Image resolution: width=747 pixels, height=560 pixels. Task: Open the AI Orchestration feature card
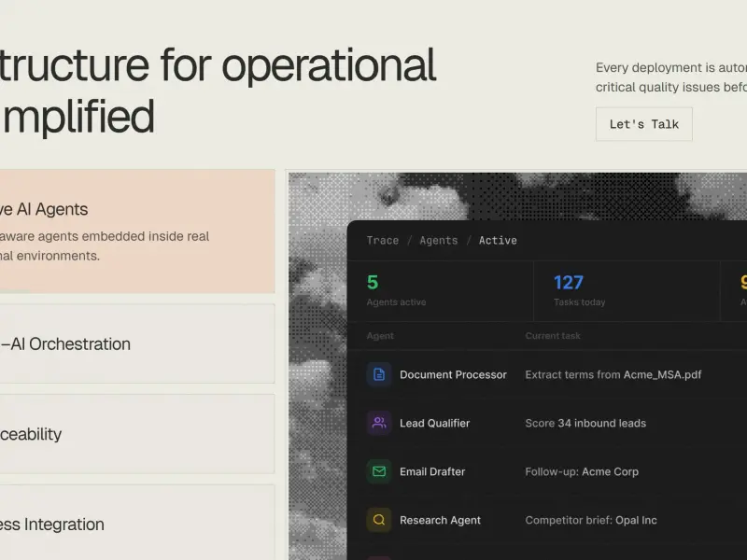[x=137, y=343]
